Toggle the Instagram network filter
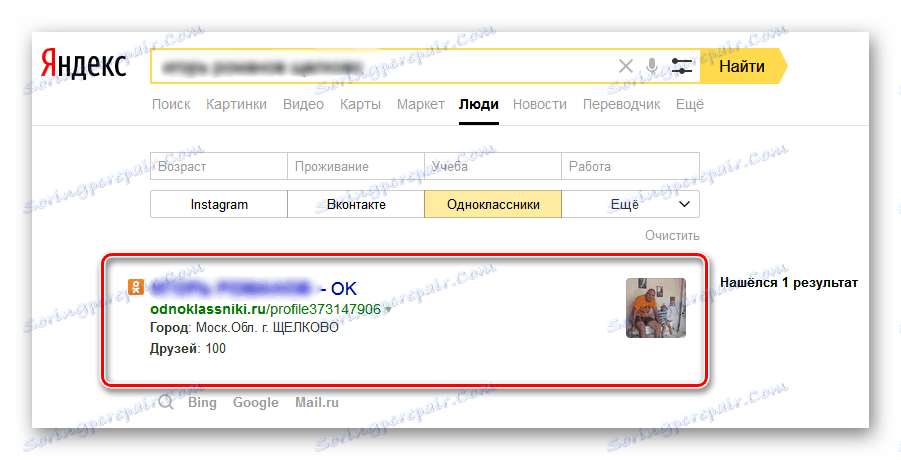 click(x=219, y=204)
